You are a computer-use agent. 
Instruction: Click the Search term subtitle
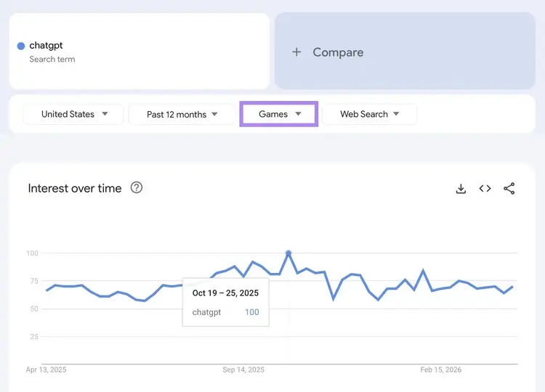click(x=52, y=60)
